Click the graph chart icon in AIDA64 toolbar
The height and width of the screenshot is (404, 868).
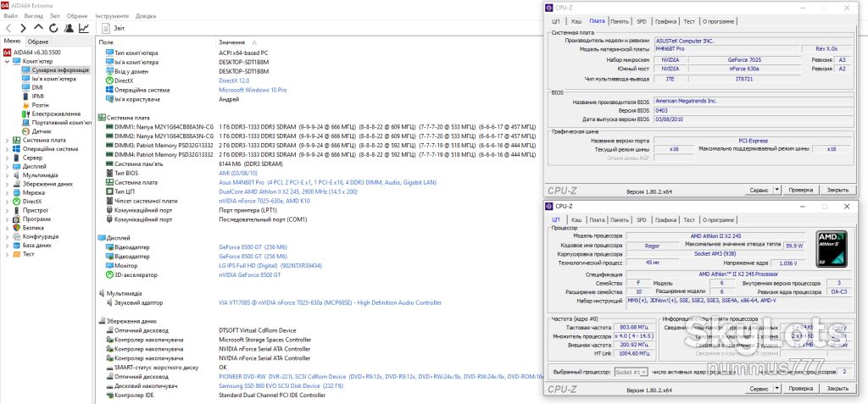(84, 28)
